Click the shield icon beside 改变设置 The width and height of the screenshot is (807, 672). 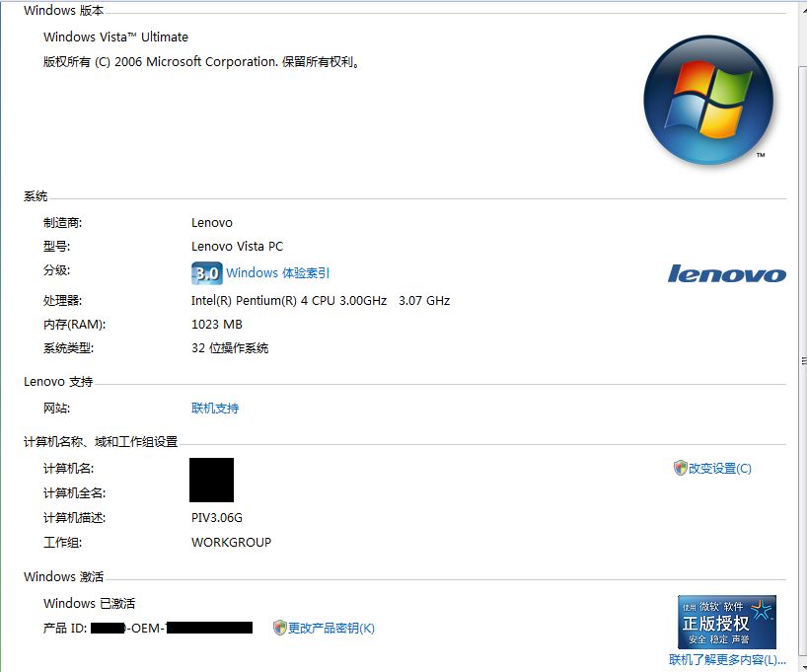click(x=681, y=468)
